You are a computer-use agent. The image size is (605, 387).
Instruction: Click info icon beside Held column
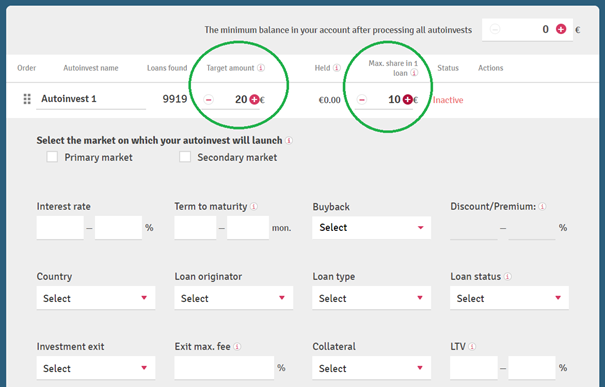[337, 68]
